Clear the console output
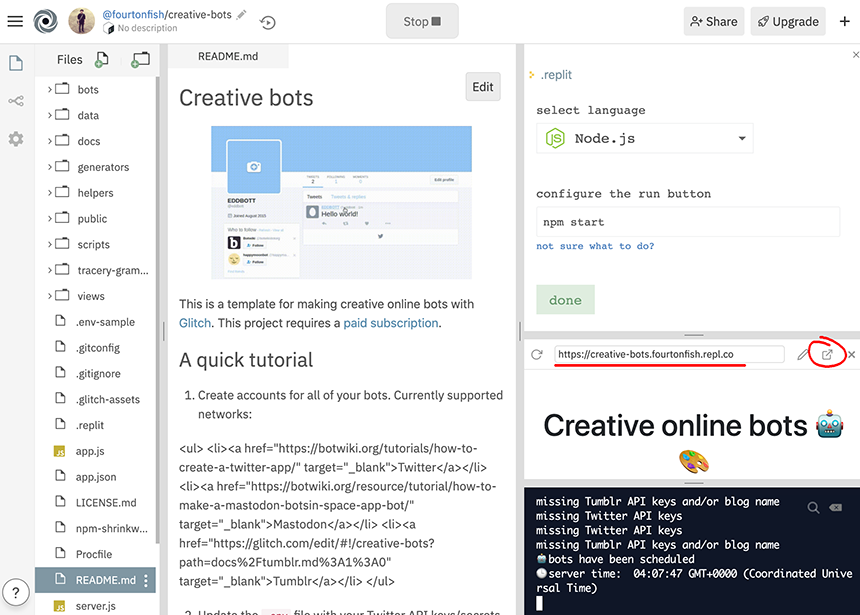 [x=835, y=507]
